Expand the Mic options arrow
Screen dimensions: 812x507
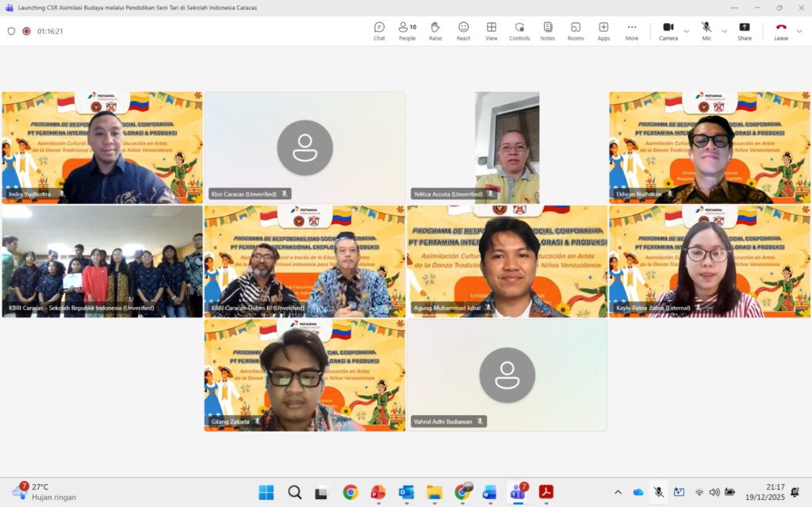click(x=724, y=31)
